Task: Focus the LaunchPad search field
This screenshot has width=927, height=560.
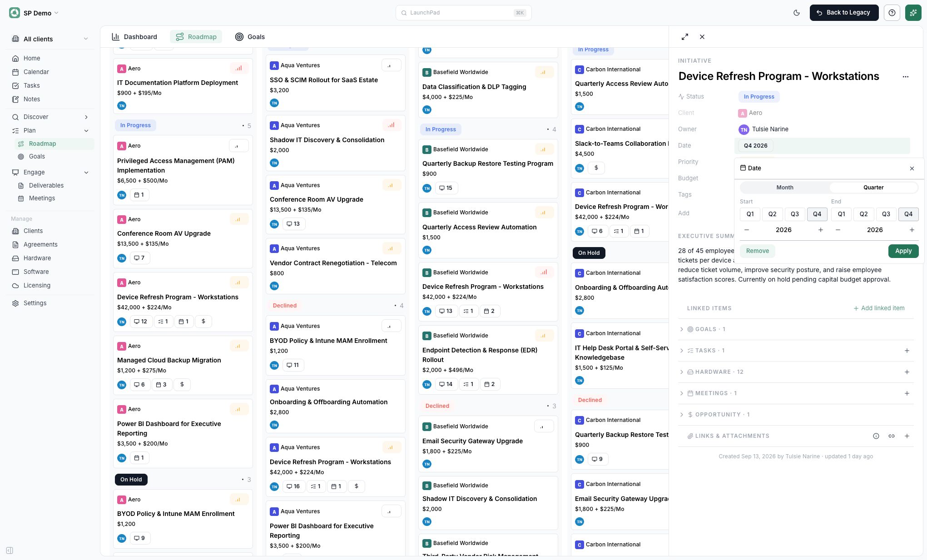Action: coord(463,13)
